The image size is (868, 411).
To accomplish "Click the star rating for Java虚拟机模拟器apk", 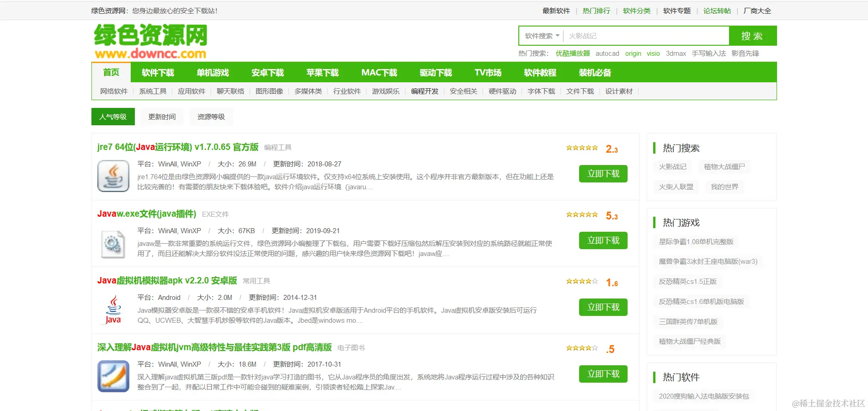I will click(x=582, y=281).
